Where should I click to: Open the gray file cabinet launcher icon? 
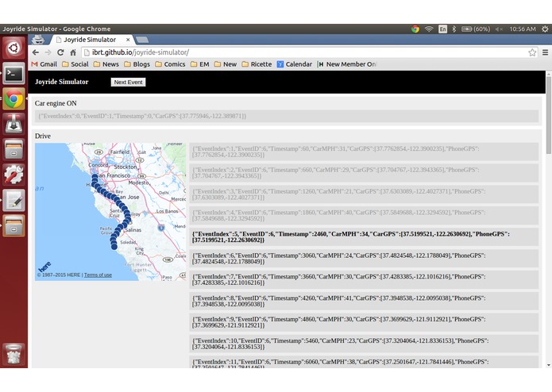[x=14, y=149]
